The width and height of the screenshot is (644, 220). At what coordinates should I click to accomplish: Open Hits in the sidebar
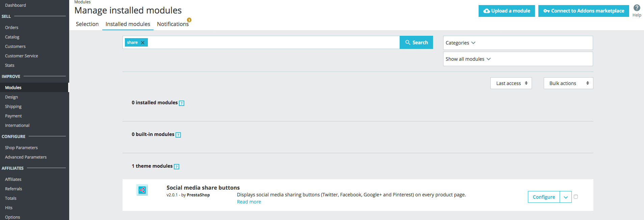(x=9, y=208)
